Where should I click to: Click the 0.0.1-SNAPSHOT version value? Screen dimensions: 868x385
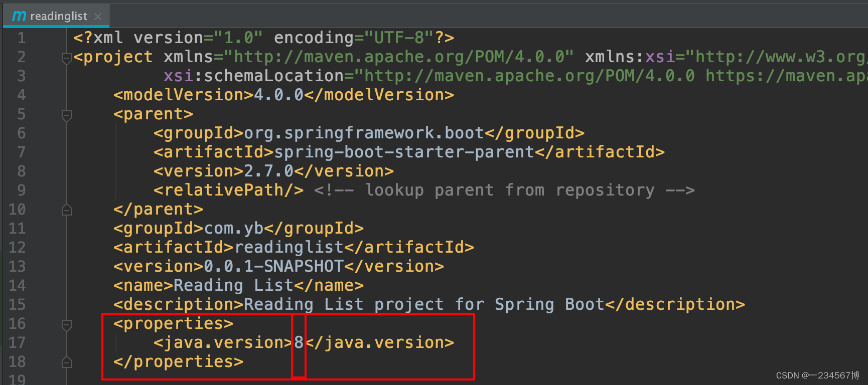tap(273, 267)
